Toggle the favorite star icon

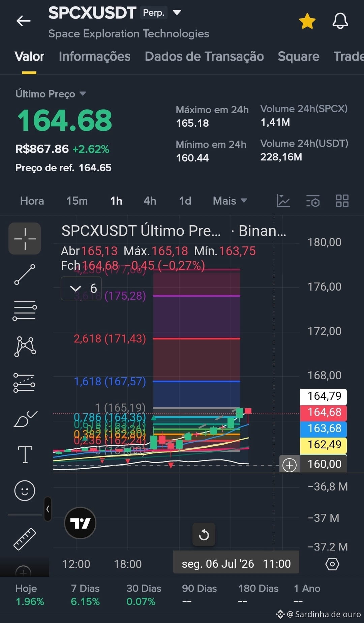(x=307, y=21)
